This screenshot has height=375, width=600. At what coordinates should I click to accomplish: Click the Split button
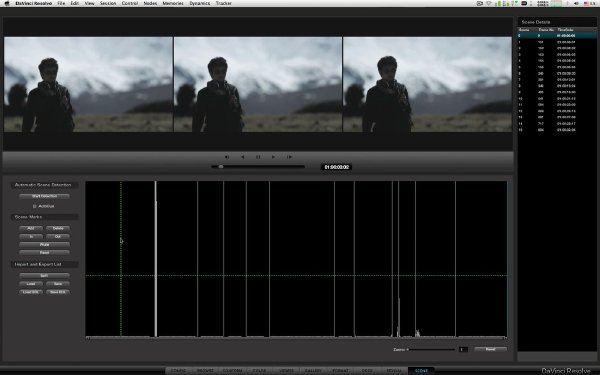tap(44, 276)
